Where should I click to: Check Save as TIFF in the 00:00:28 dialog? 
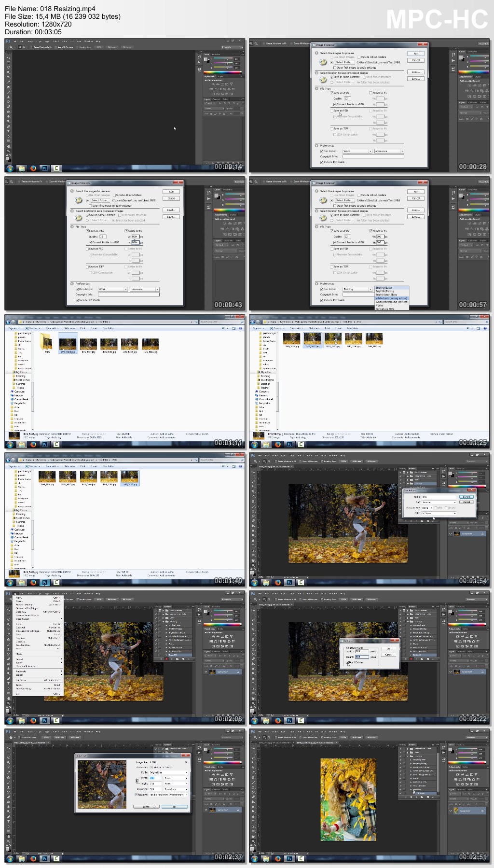click(331, 128)
